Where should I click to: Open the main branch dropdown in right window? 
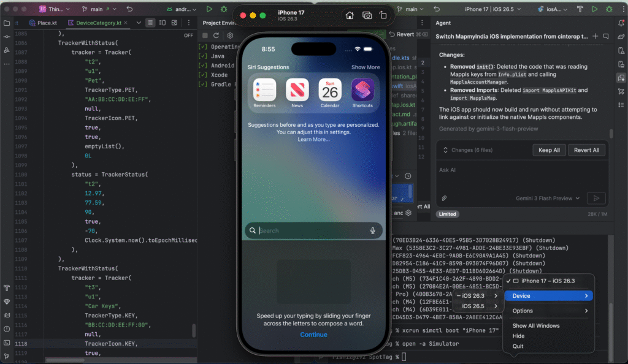(x=412, y=9)
